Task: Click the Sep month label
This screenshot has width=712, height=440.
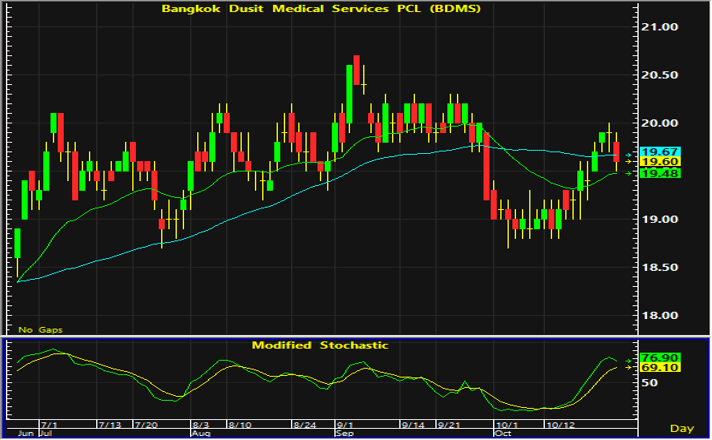Action: click(345, 433)
